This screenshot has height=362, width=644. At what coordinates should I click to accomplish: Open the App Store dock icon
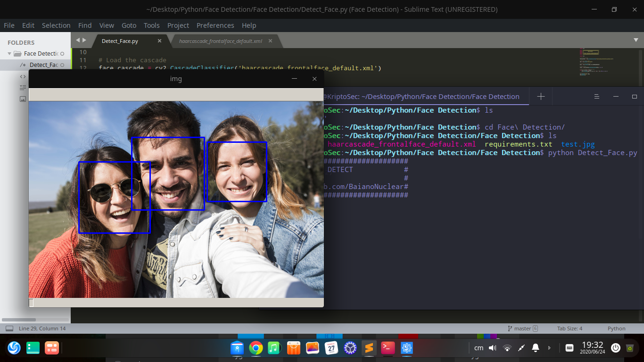[294, 348]
